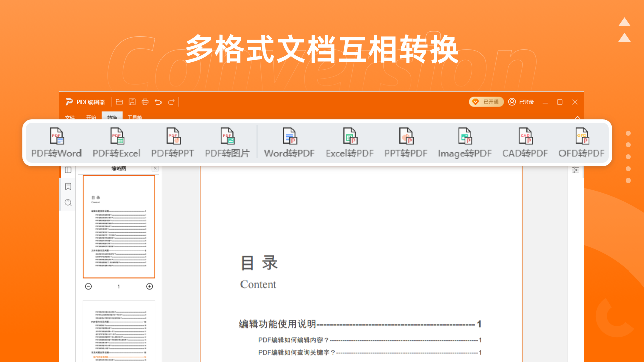644x362 pixels.
Task: Open the CAD转PDF converter
Action: click(525, 143)
